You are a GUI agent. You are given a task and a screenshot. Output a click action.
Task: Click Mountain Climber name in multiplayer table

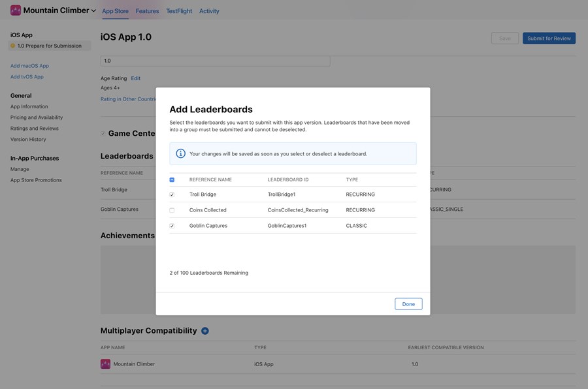[134, 364]
